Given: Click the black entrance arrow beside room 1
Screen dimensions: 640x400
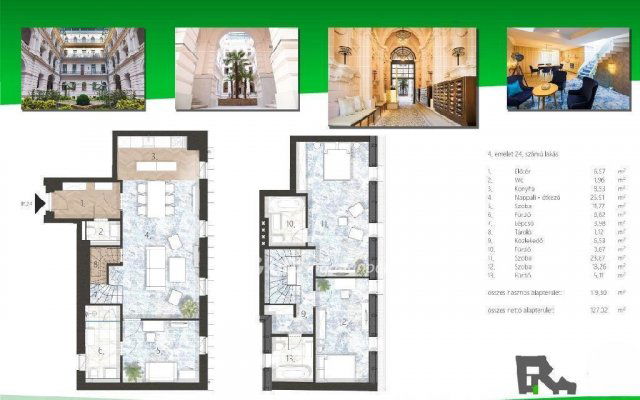Looking at the screenshot, I should [41, 201].
